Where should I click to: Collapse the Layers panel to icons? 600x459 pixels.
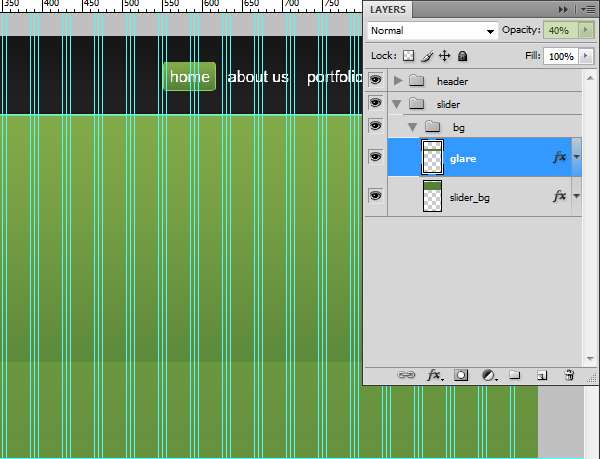click(563, 10)
